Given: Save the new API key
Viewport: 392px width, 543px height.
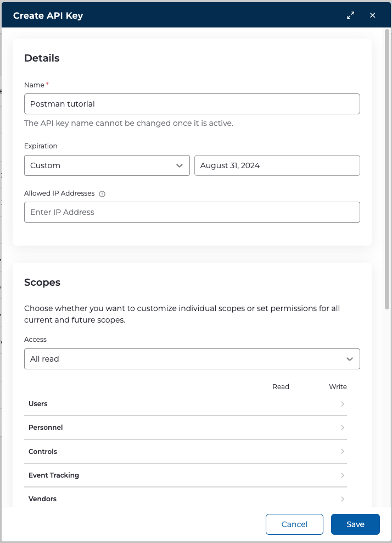Looking at the screenshot, I should pyautogui.click(x=355, y=524).
